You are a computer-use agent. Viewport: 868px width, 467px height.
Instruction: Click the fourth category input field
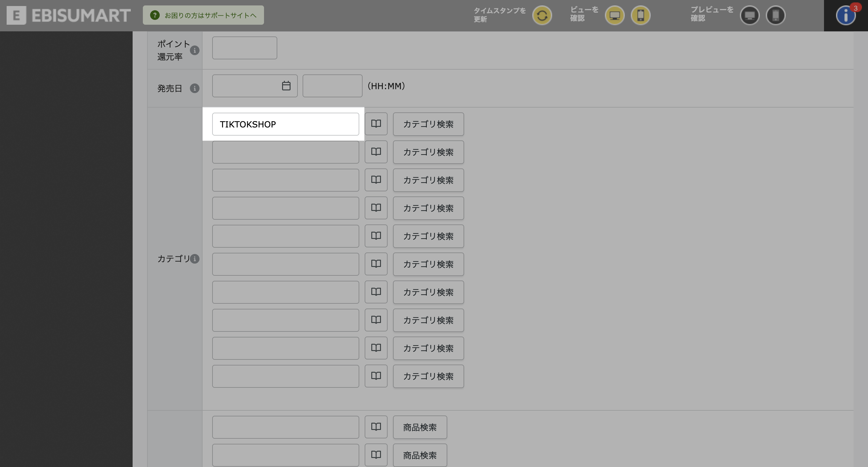pyautogui.click(x=285, y=208)
